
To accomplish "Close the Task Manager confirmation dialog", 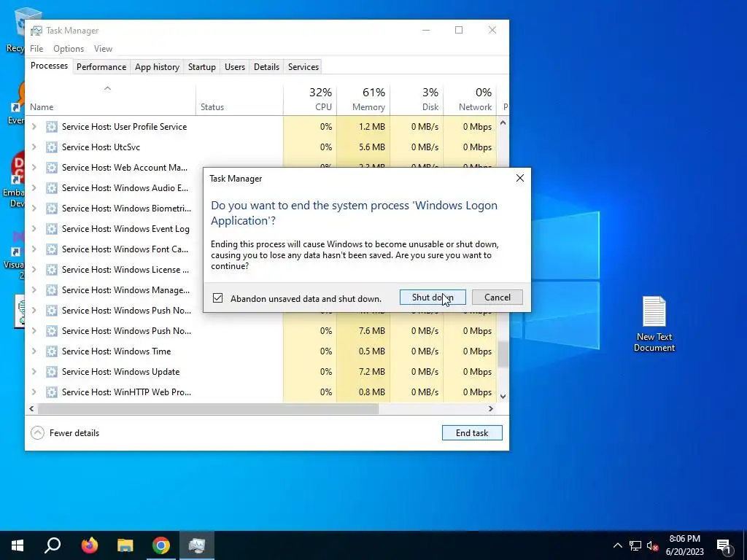I will 519,178.
